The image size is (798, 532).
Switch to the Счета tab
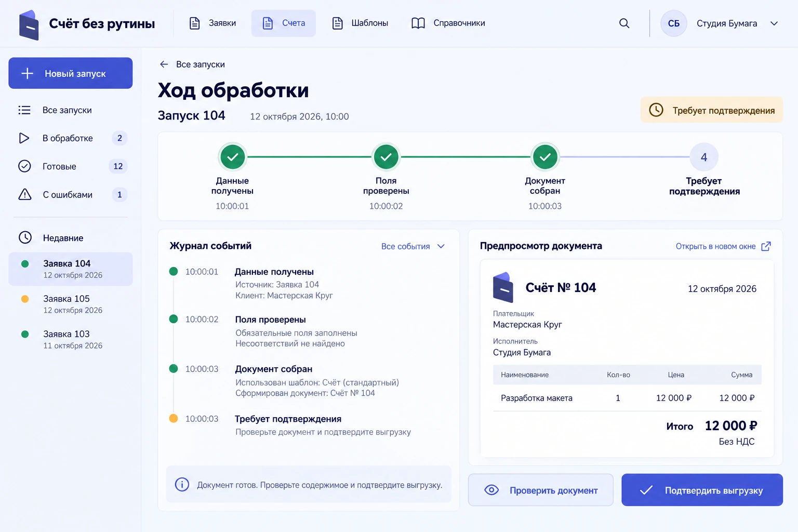point(284,23)
